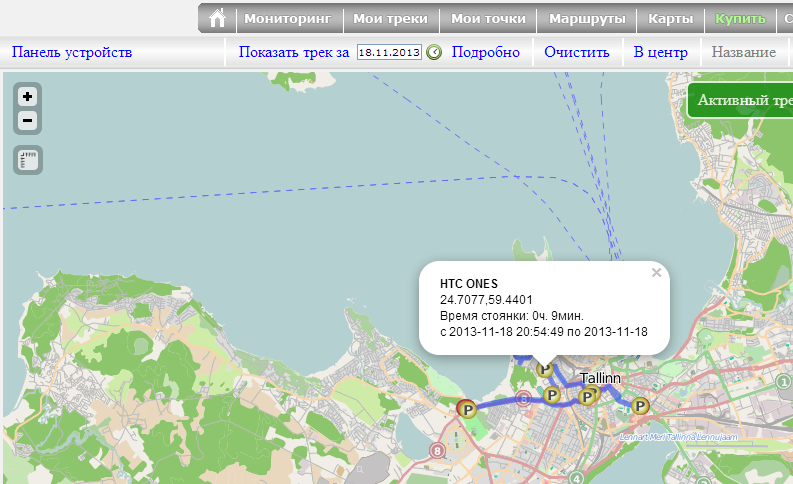Click the clock icon next to date field
Viewport: 793px width, 484px height.
(434, 52)
